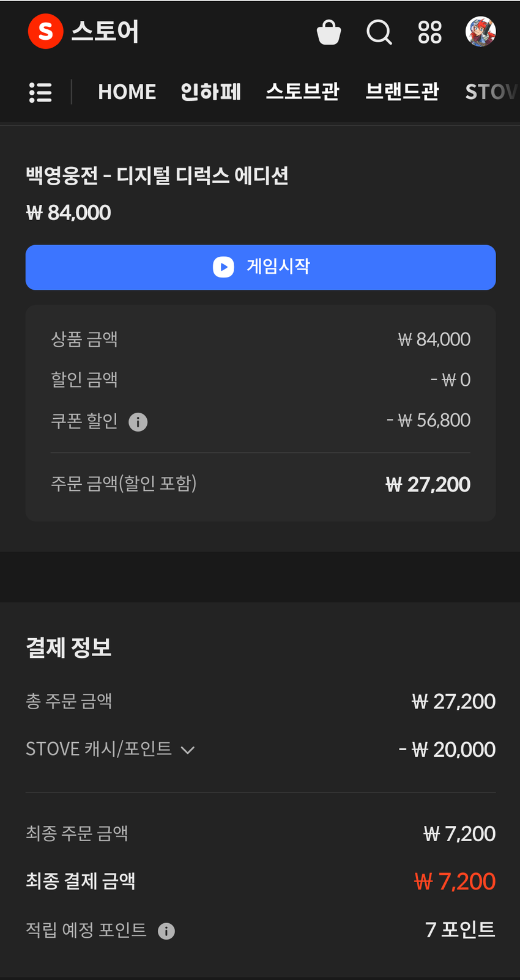Viewport: 520px width, 980px height.
Task: Open the search magnifier icon
Action: point(379,32)
